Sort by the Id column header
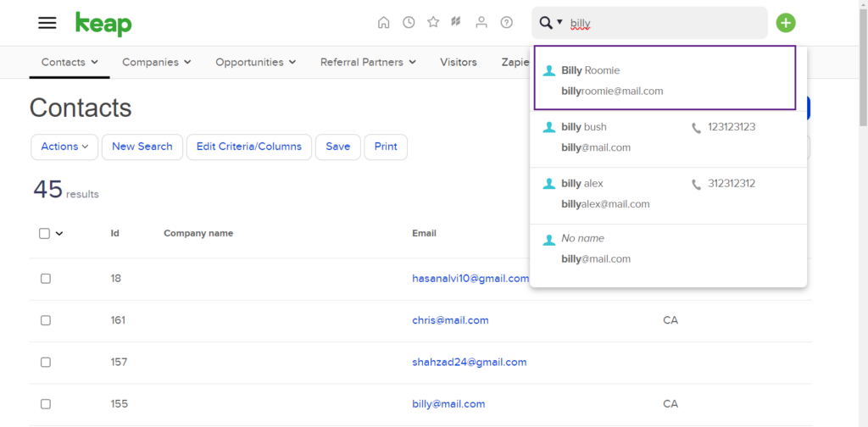The height and width of the screenshot is (427, 868). (x=114, y=234)
